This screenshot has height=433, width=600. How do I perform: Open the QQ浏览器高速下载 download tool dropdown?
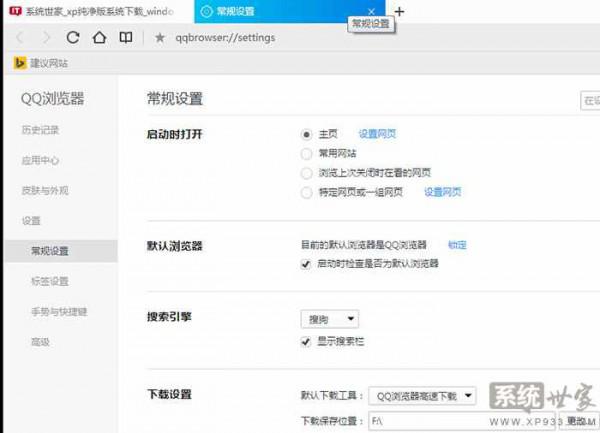(x=422, y=396)
